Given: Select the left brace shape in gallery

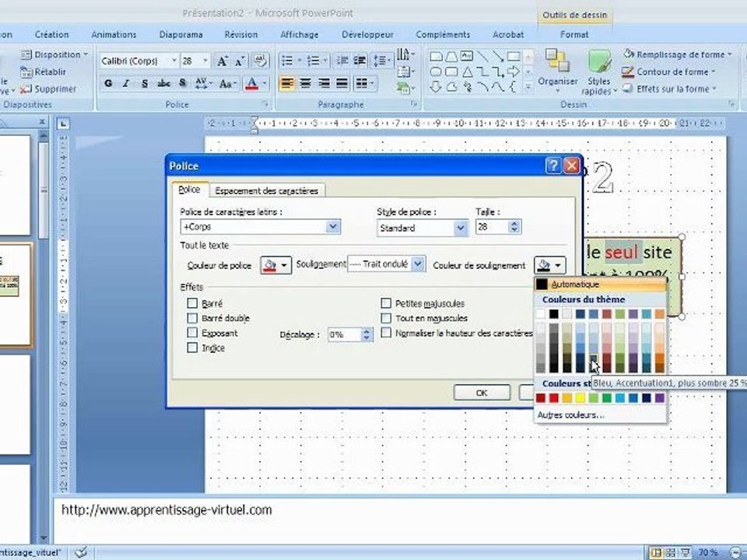Looking at the screenshot, I should pyautogui.click(x=513, y=87).
